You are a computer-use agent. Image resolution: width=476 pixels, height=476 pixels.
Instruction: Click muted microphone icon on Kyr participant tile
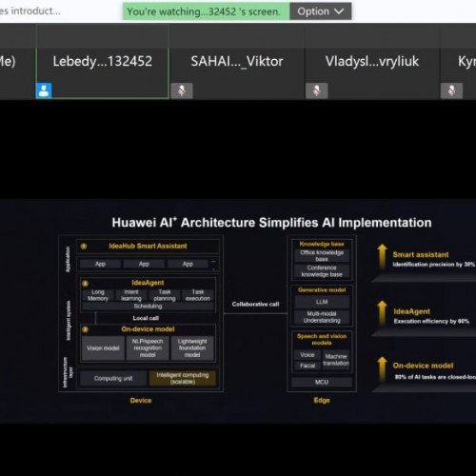(x=451, y=90)
